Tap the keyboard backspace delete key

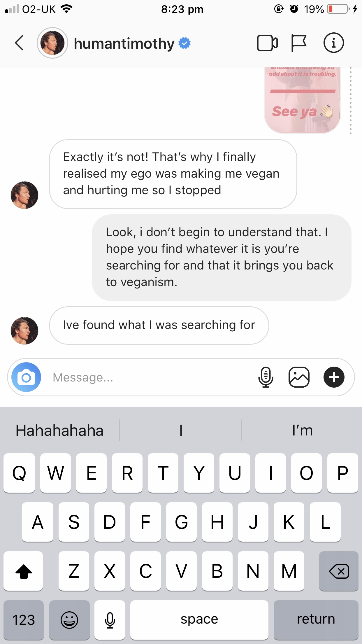pyautogui.click(x=339, y=571)
